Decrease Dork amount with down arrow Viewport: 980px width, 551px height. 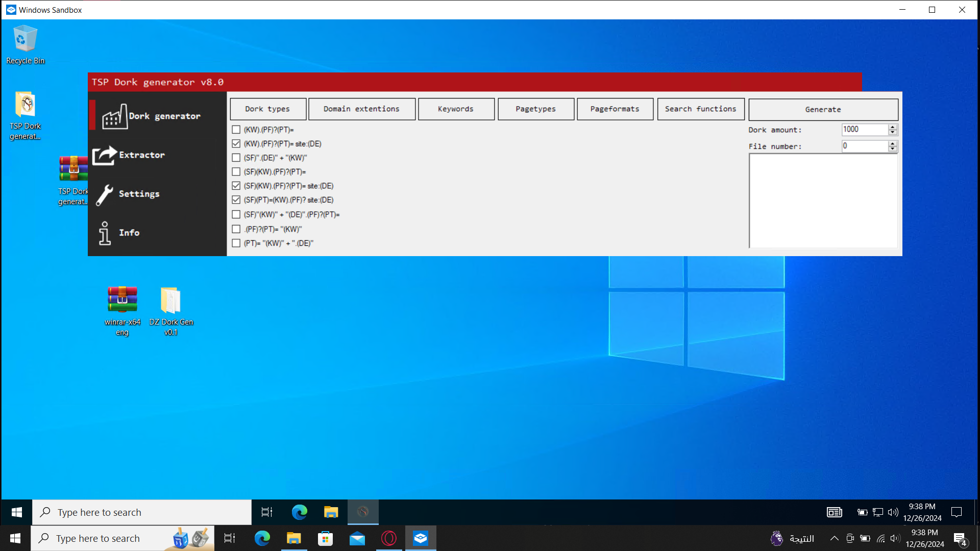[x=892, y=133]
